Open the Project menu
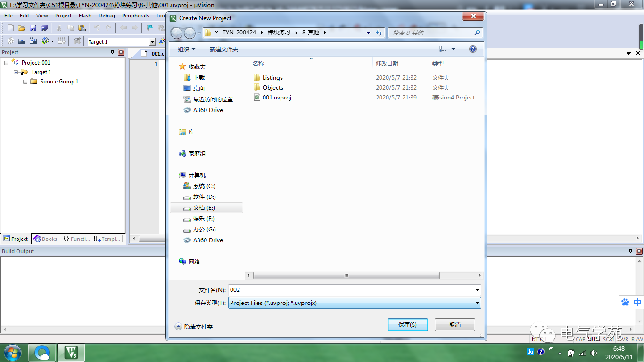This screenshot has height=362, width=644. [x=63, y=16]
